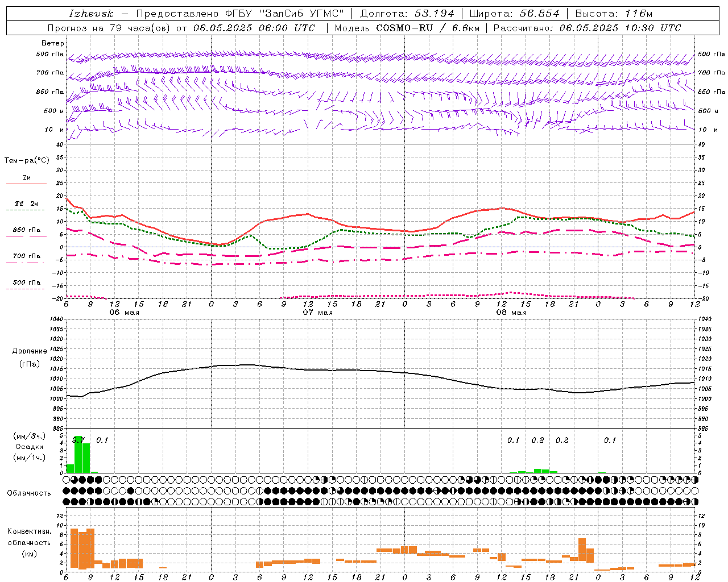Click the Облачность row label
The height and width of the screenshot is (582, 728).
click(29, 493)
